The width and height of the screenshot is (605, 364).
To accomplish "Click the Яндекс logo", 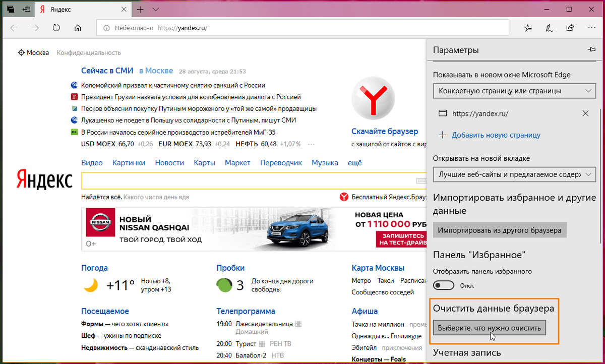I will pyautogui.click(x=44, y=179).
